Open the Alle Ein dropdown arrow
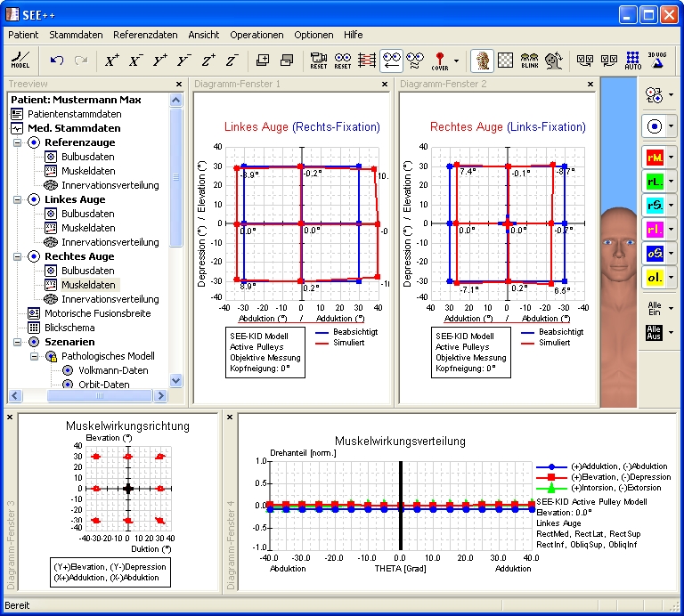The width and height of the screenshot is (684, 616). [670, 308]
